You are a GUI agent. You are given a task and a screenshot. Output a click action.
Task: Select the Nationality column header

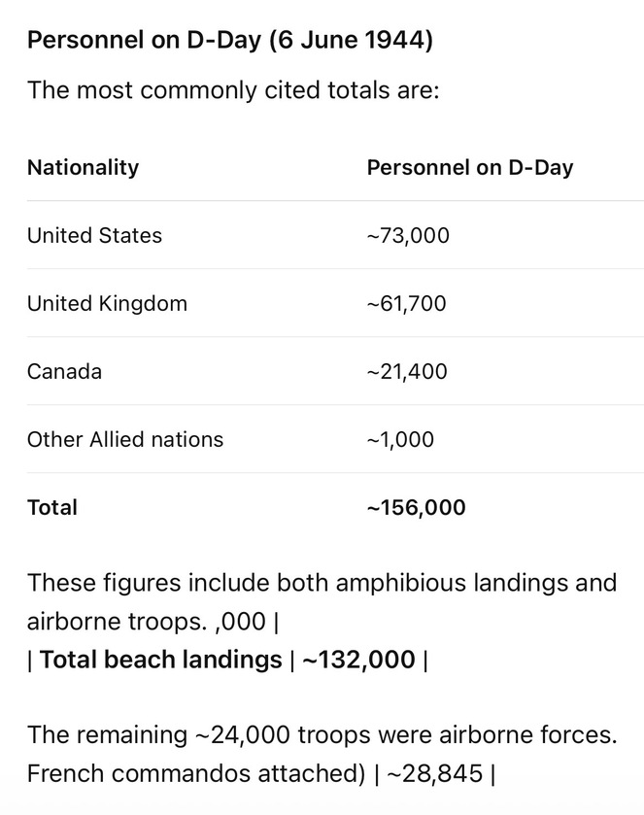84,167
